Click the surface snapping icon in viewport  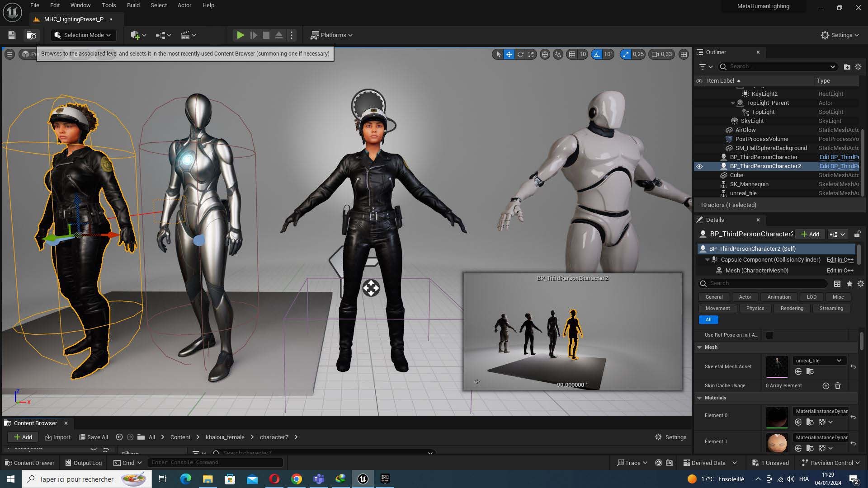pyautogui.click(x=558, y=54)
